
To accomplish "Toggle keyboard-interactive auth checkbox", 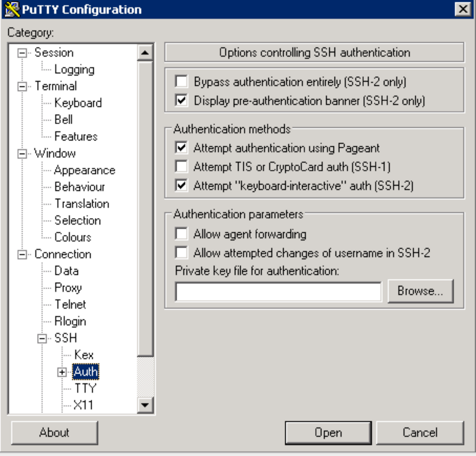I will point(181,185).
